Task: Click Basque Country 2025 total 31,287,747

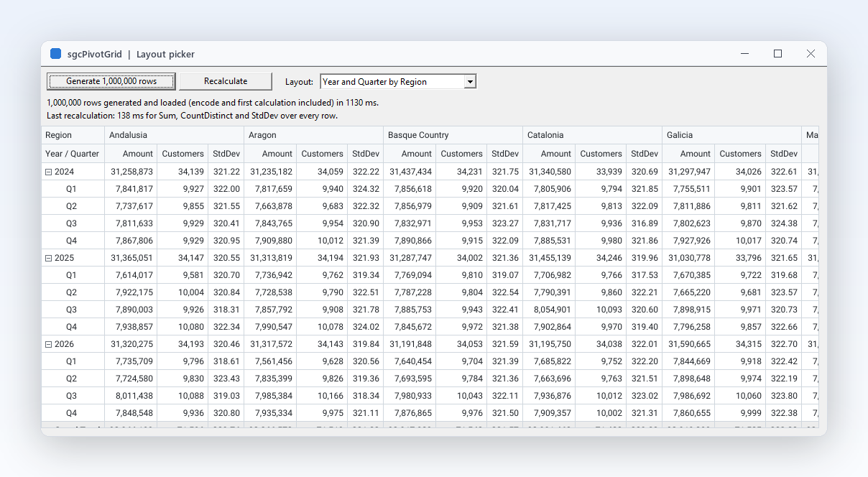Action: [x=410, y=258]
